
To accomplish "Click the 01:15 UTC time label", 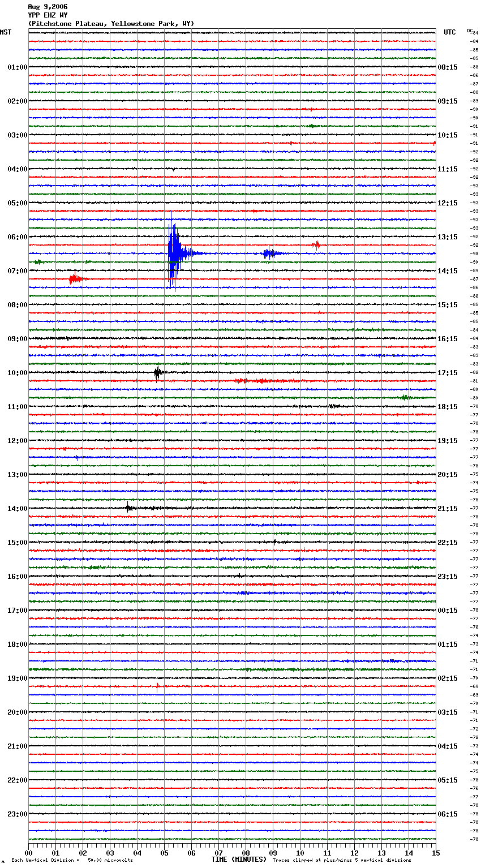I will pos(448,644).
